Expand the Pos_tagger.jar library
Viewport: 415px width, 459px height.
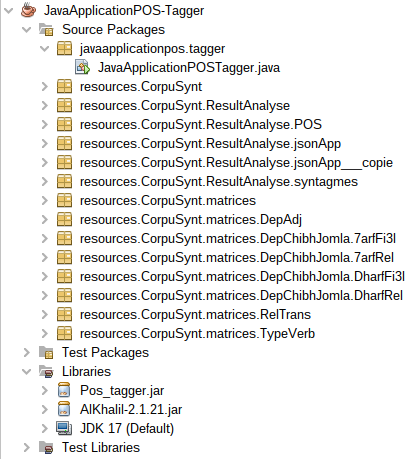(45, 390)
